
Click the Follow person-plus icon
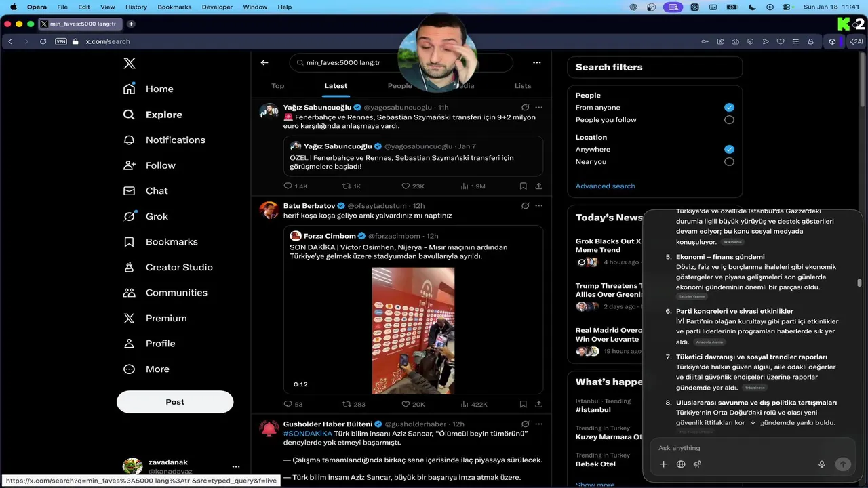click(x=129, y=165)
